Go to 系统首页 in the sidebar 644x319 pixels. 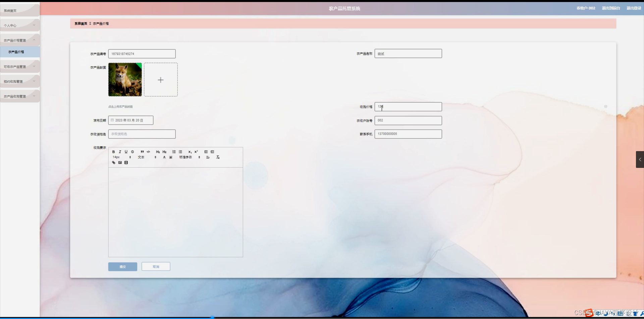point(20,10)
